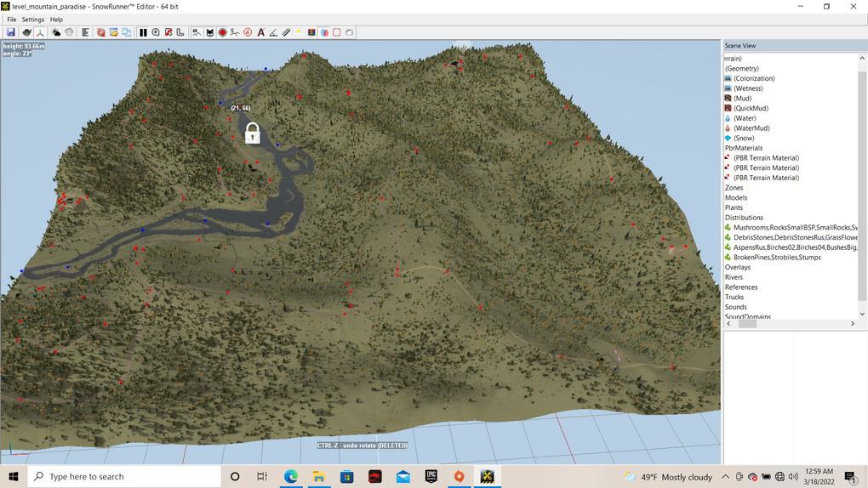868x488 pixels.
Task: Select the (WaterMud) tree item
Action: coord(751,128)
